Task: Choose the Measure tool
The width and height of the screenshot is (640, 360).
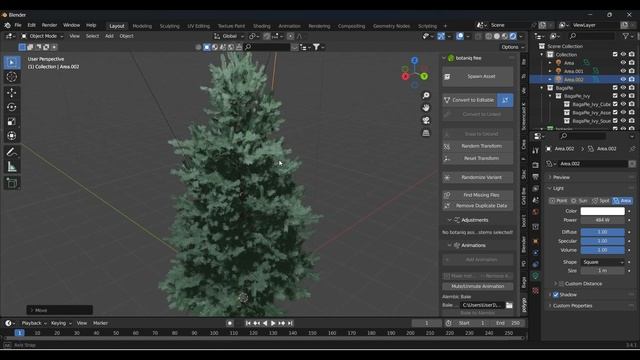Action: coord(12,166)
